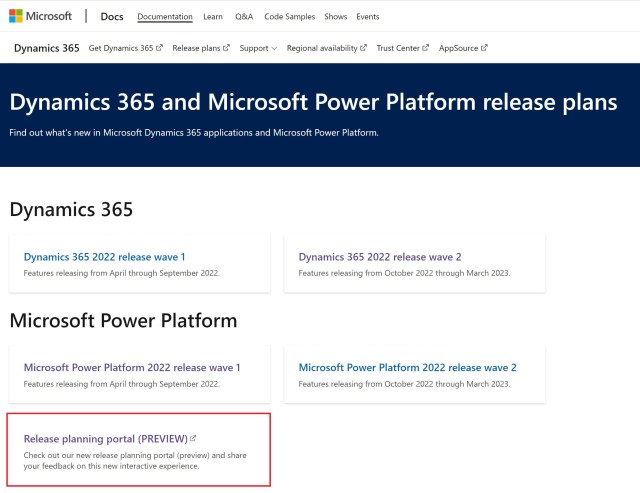This screenshot has height=493, width=640.
Task: Click external link icon beside Release plans
Action: point(226,48)
